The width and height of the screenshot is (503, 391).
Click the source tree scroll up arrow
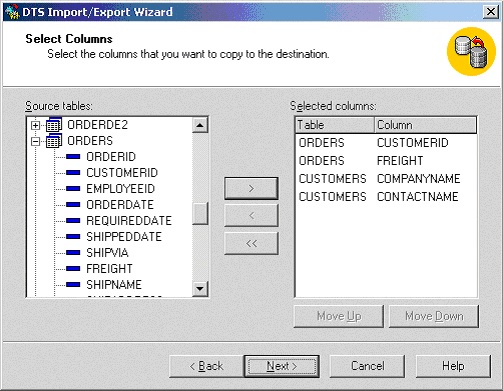pos(200,125)
